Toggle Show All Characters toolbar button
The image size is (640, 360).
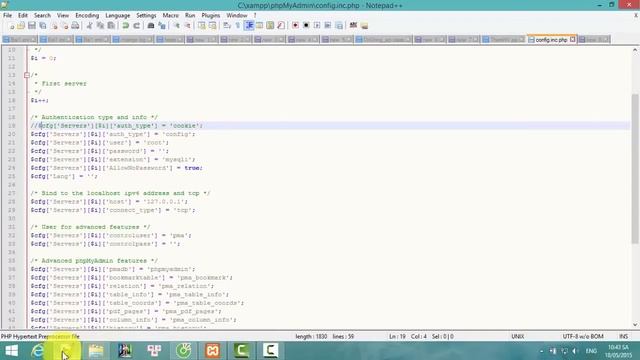(x=238, y=26)
